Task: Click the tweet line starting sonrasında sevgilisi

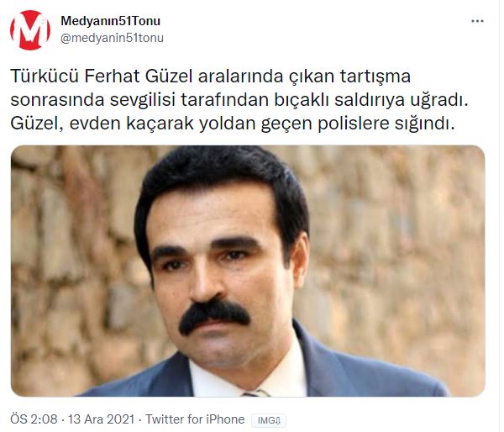Action: tap(239, 100)
